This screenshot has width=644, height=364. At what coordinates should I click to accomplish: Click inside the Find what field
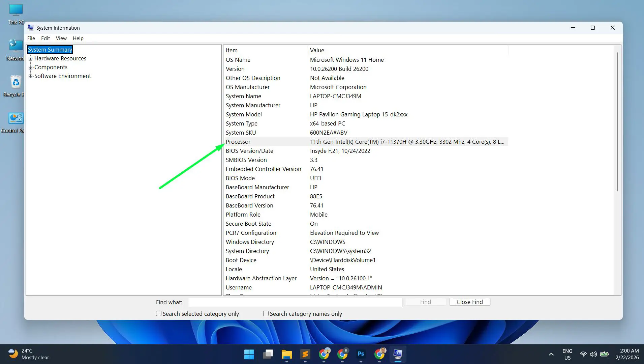tap(295, 302)
